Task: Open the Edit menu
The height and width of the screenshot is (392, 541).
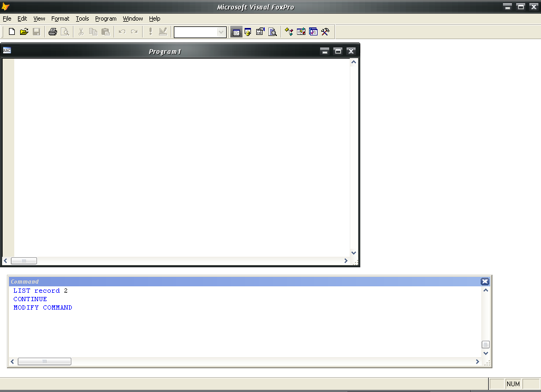Action: 22,18
